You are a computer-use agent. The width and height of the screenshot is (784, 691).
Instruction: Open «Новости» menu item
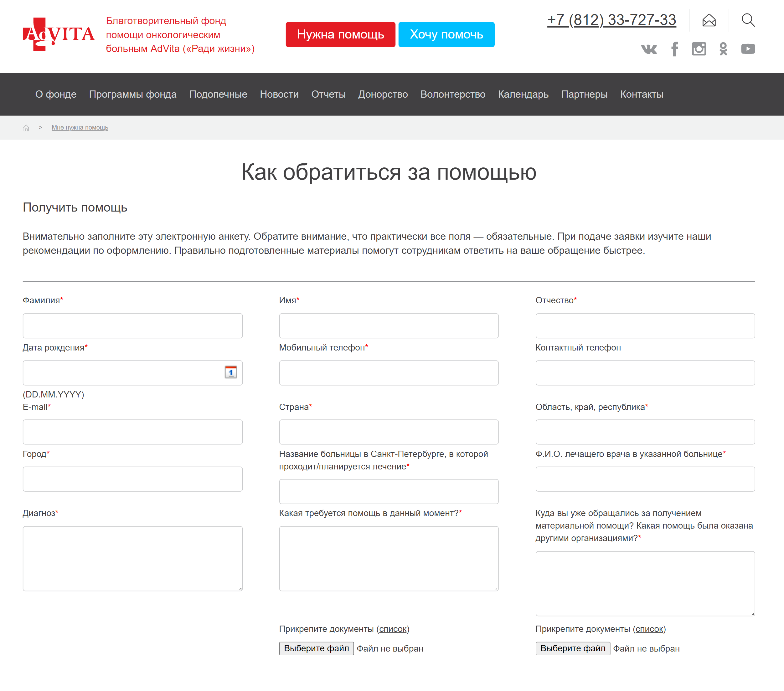279,94
